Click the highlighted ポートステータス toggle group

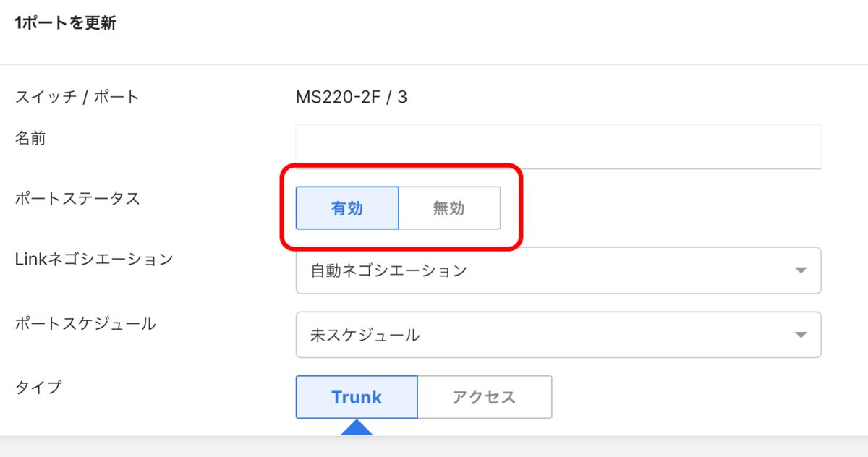tap(398, 208)
